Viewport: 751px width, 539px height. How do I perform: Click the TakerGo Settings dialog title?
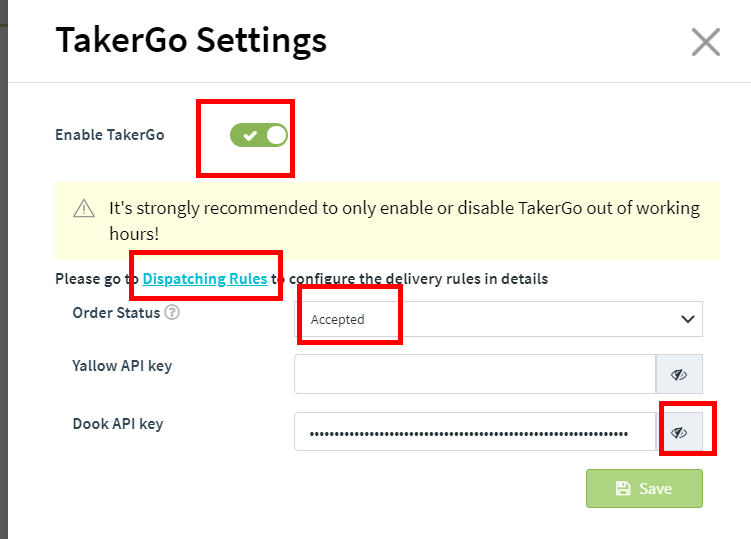point(191,41)
